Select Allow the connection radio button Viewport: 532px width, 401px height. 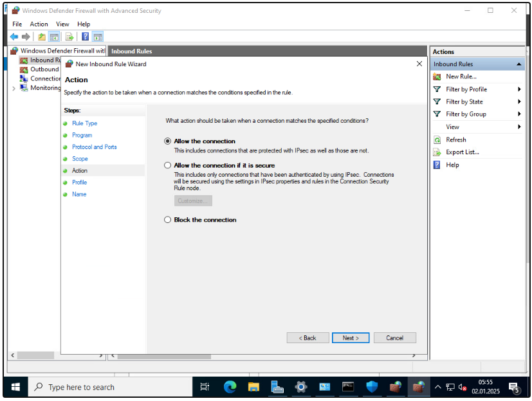(168, 141)
